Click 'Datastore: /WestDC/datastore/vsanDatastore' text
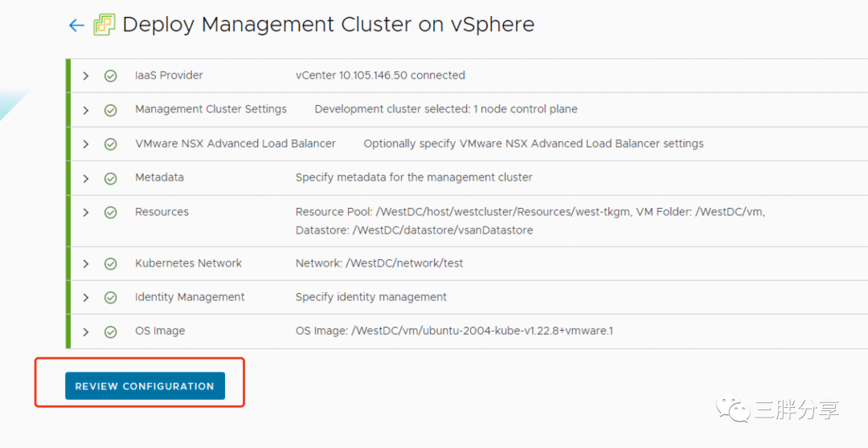Image resolution: width=868 pixels, height=448 pixels. [414, 230]
